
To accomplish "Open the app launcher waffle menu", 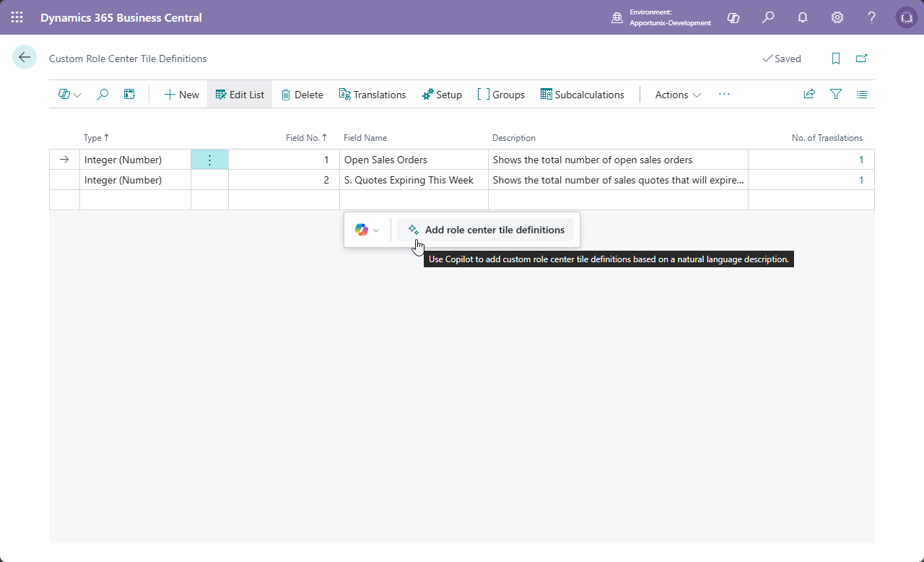I will tap(17, 17).
